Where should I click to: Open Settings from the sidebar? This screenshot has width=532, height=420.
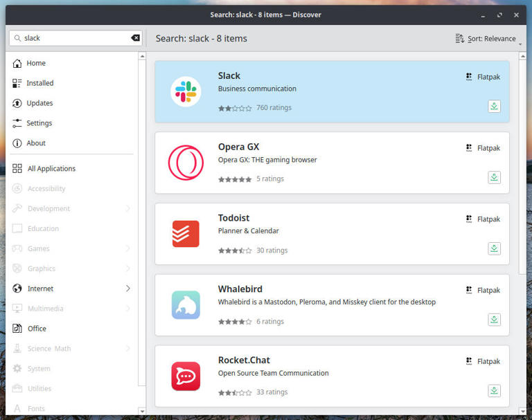pos(39,123)
